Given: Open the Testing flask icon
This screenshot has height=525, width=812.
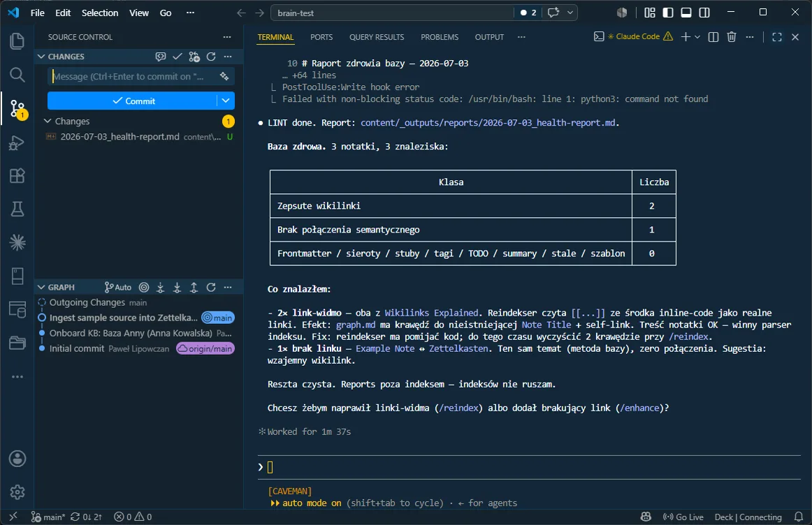Looking at the screenshot, I should click(17, 209).
